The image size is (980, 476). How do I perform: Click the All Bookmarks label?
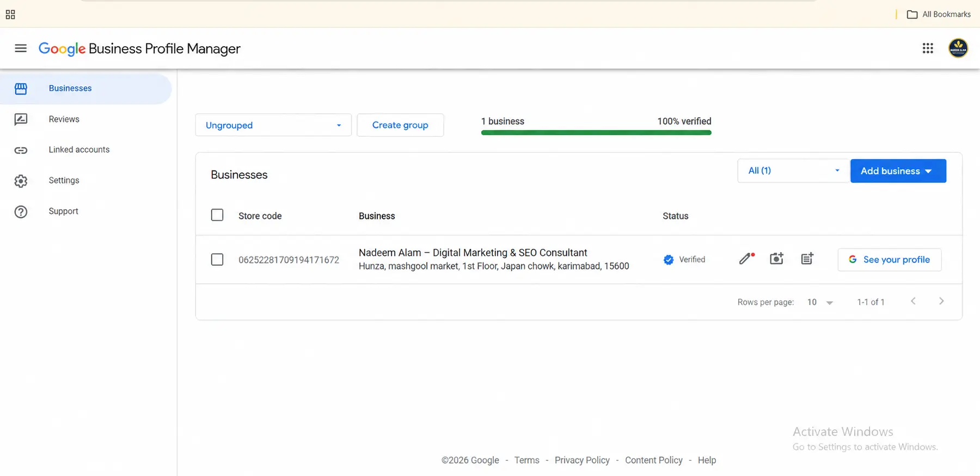946,15
